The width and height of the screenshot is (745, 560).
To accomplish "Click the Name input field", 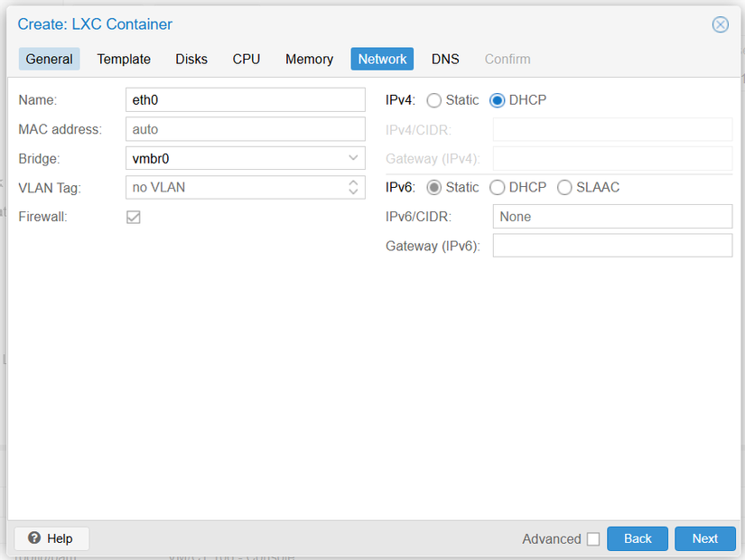I will point(245,100).
